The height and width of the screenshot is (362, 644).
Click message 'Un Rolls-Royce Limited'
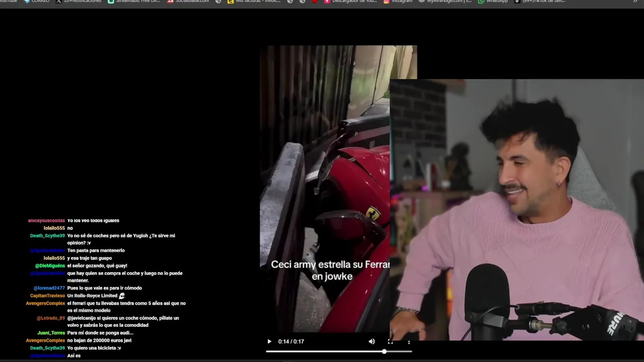coord(92,296)
